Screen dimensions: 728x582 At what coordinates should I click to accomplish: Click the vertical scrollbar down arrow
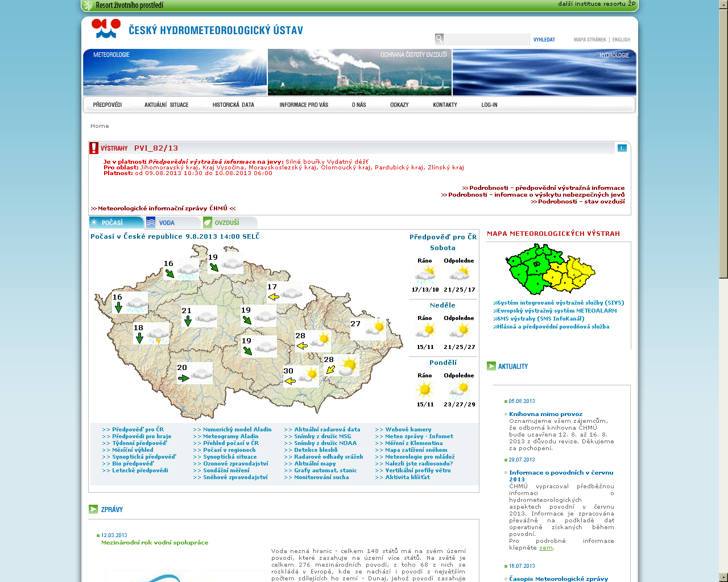click(723, 577)
